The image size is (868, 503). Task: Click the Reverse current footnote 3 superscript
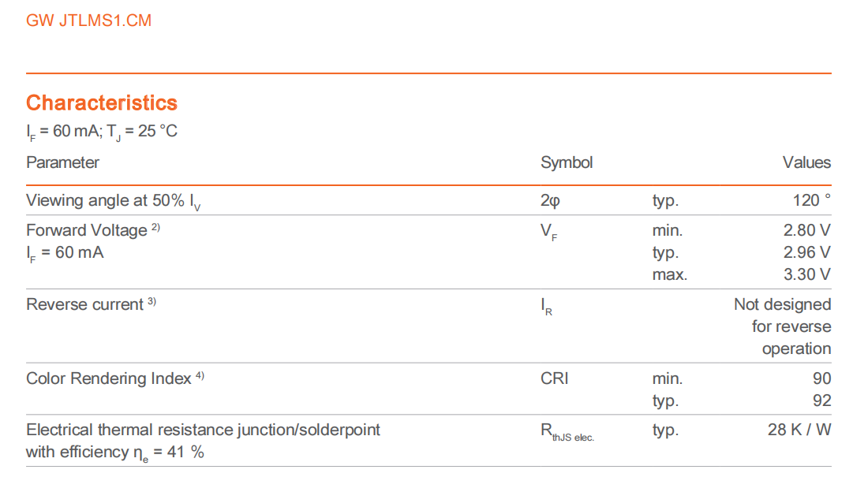click(x=152, y=302)
